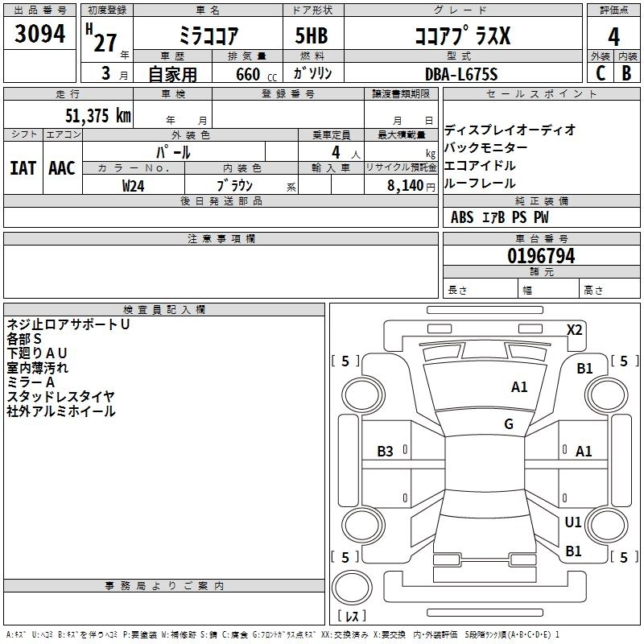
Task: Select the exterior grade C cell
Action: [601, 73]
